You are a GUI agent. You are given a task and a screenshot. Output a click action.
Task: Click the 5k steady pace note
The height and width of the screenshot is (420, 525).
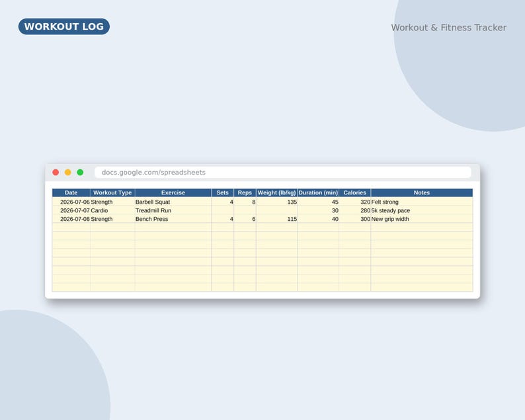click(422, 210)
